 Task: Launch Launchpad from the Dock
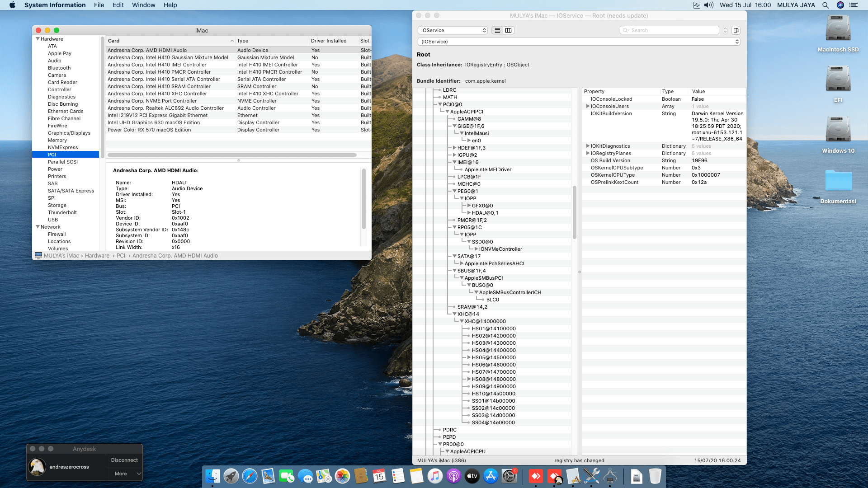[x=231, y=476]
